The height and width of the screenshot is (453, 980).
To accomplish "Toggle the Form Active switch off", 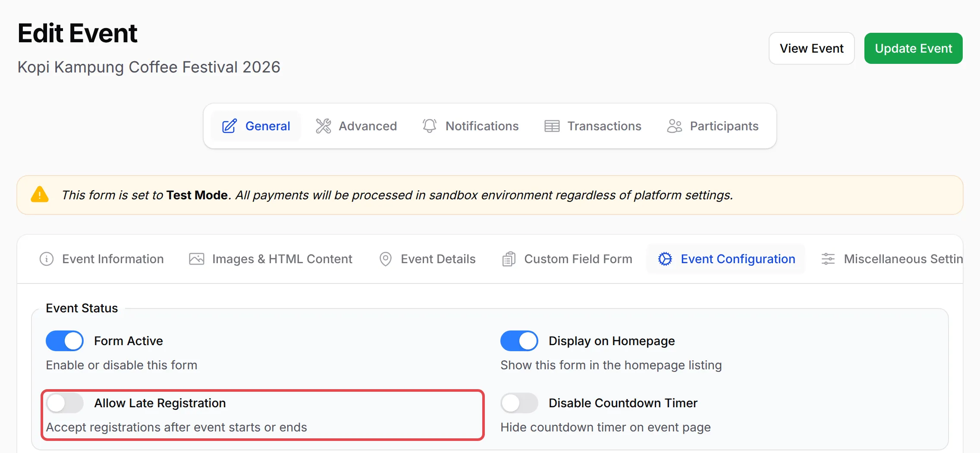I will [x=65, y=341].
